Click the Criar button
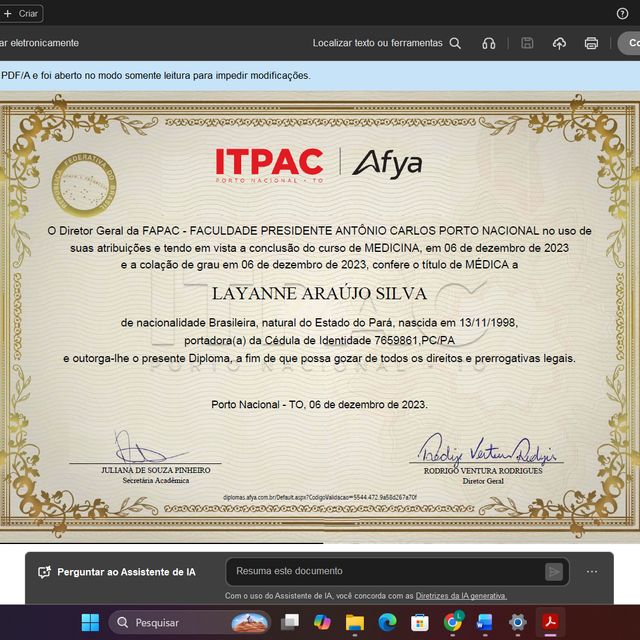Image resolution: width=640 pixels, height=640 pixels. pyautogui.click(x=20, y=13)
